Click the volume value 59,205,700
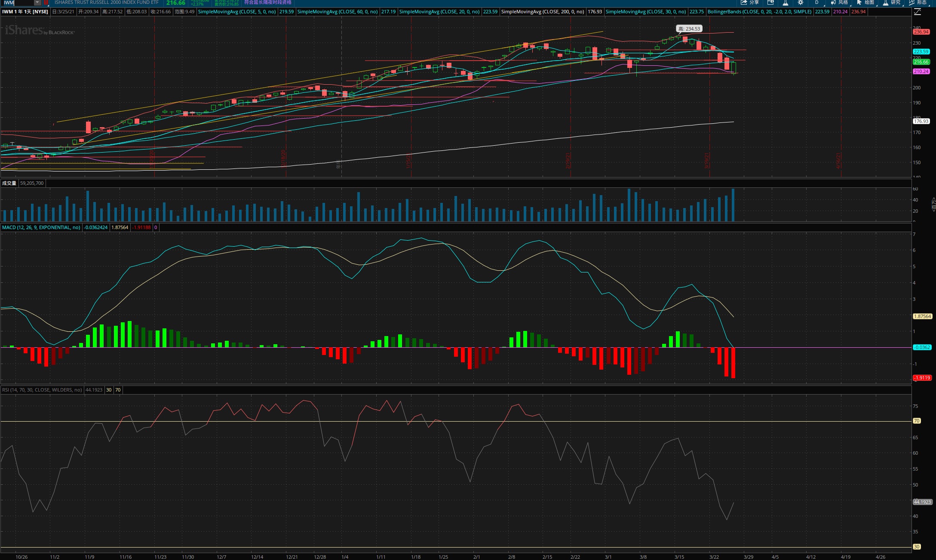The height and width of the screenshot is (560, 936). (32, 183)
